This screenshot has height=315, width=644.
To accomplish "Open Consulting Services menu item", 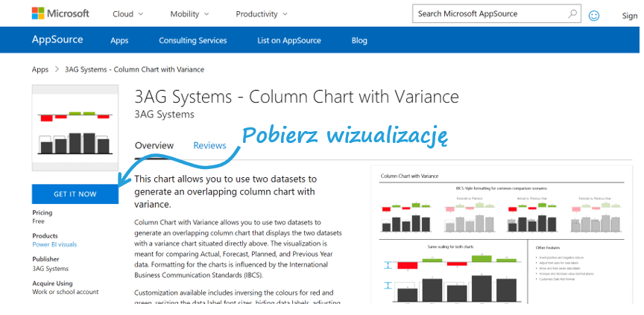I will pyautogui.click(x=192, y=41).
